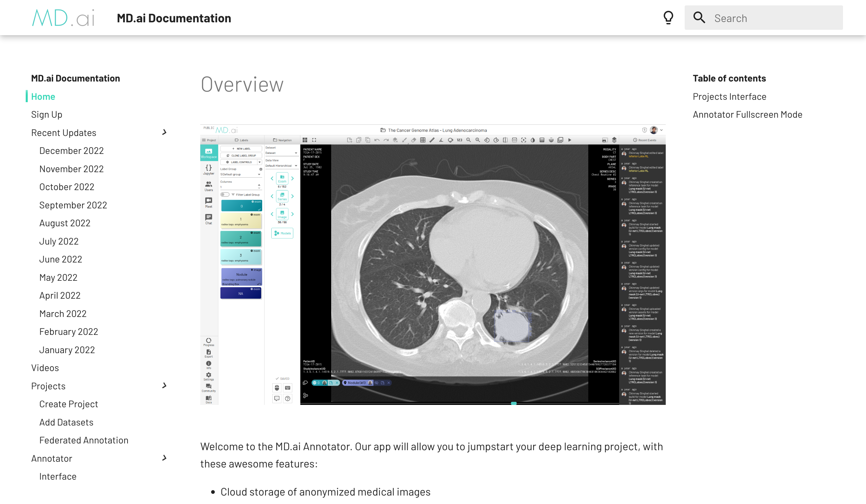Viewport: 866px width, 504px height.
Task: Open August 2022 updates
Action: (x=65, y=223)
